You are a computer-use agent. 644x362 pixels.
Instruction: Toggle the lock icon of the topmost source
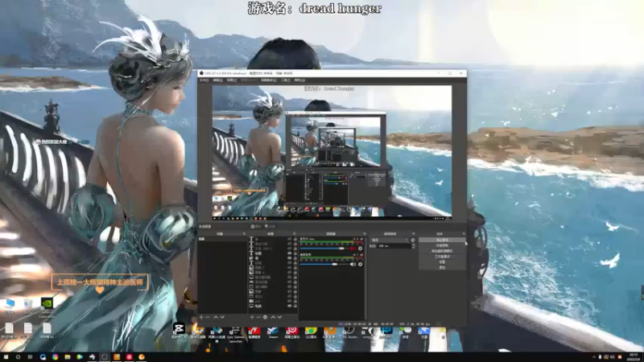(x=295, y=239)
